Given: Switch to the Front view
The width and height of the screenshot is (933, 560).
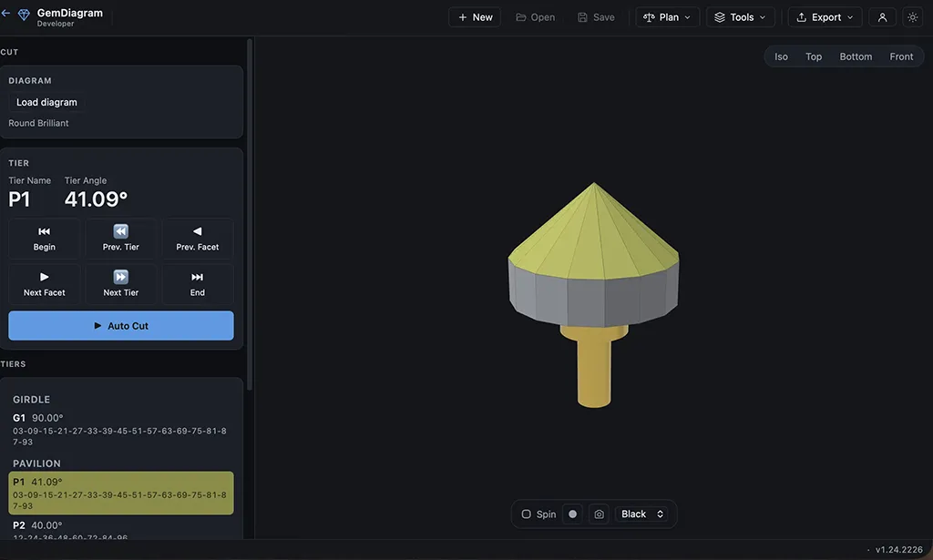Looking at the screenshot, I should click(901, 56).
